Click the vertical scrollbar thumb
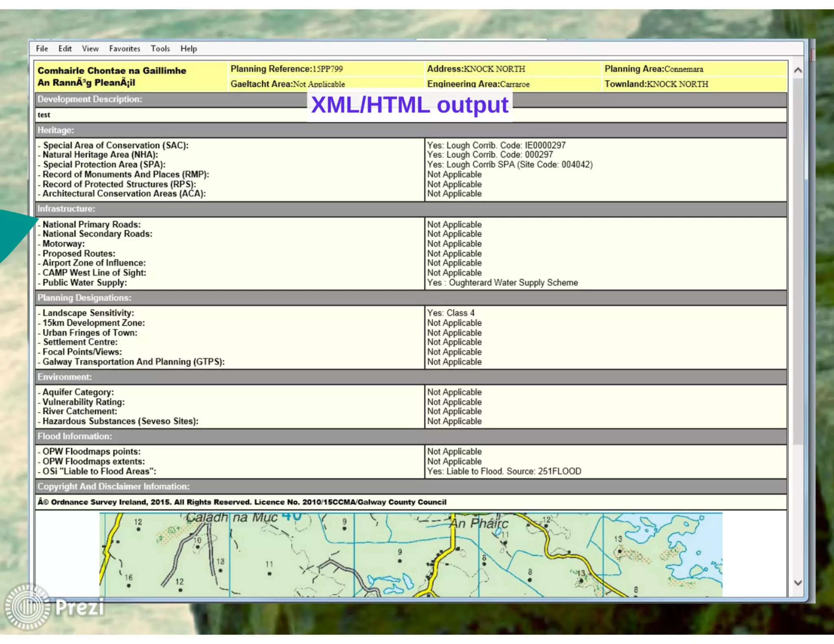Image resolution: width=834 pixels, height=644 pixels. [798, 261]
